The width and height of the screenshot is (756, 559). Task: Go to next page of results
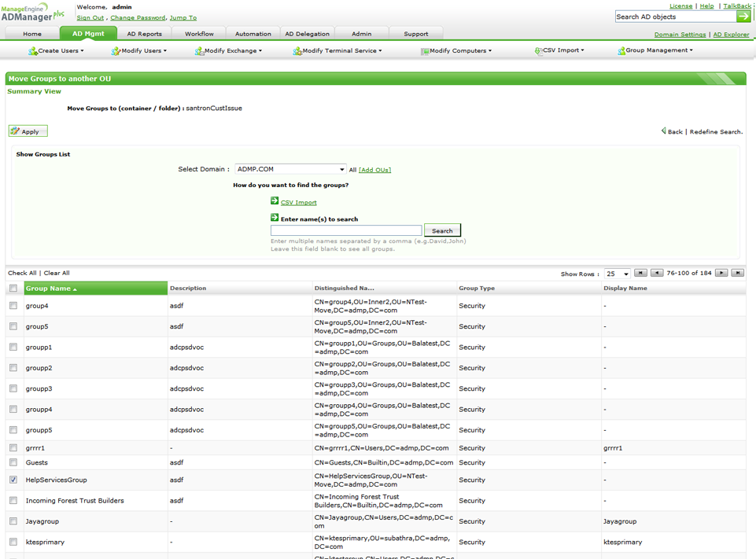pos(721,274)
